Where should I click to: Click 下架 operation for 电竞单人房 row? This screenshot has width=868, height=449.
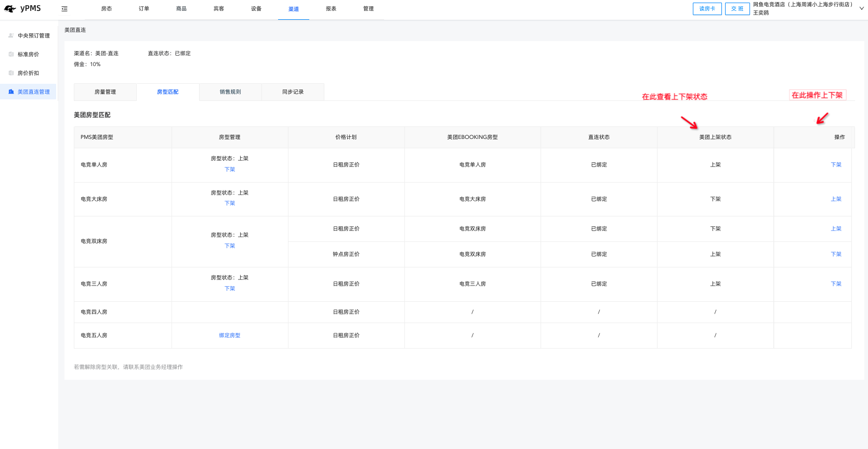(x=836, y=165)
